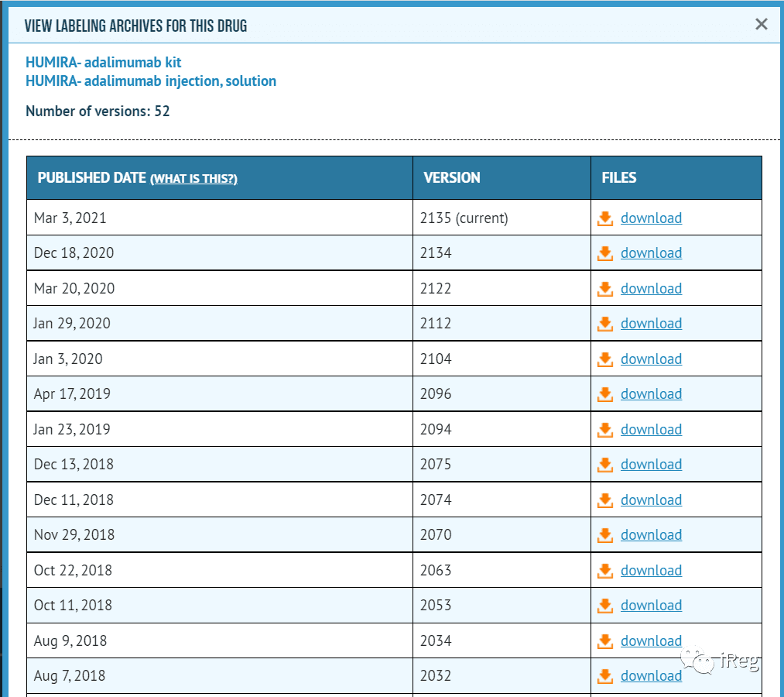Close the labeling archives dialog
This screenshot has height=697, width=784.
pyautogui.click(x=761, y=24)
